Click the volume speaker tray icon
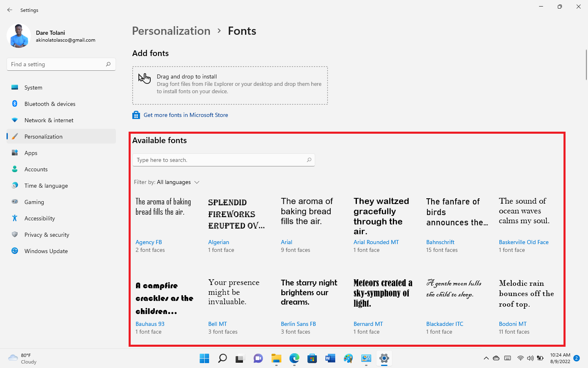This screenshot has width=588, height=368. point(530,358)
